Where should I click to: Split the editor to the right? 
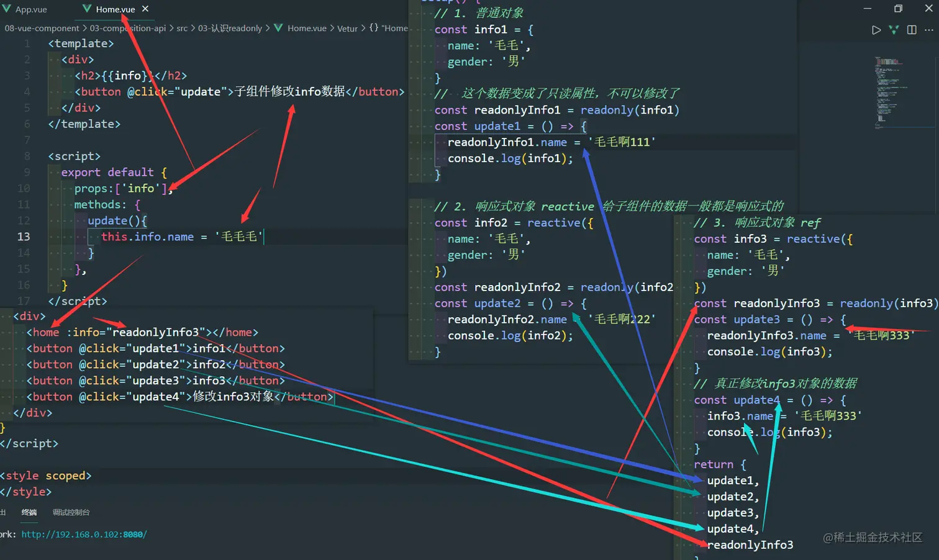tap(912, 30)
